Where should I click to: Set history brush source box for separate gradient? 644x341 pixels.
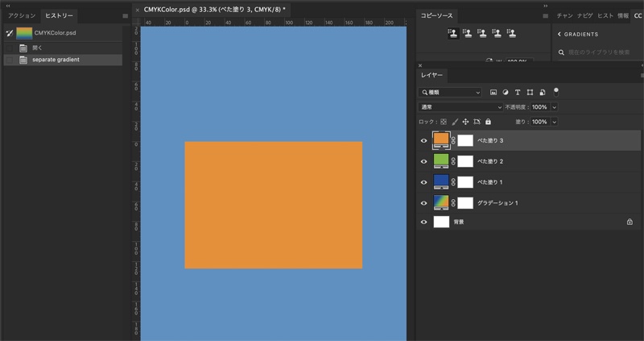tap(10, 60)
